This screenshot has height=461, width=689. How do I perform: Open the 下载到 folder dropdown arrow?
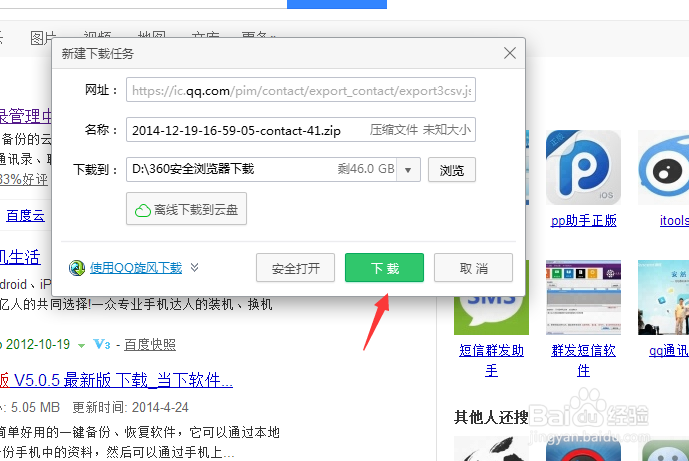point(408,170)
